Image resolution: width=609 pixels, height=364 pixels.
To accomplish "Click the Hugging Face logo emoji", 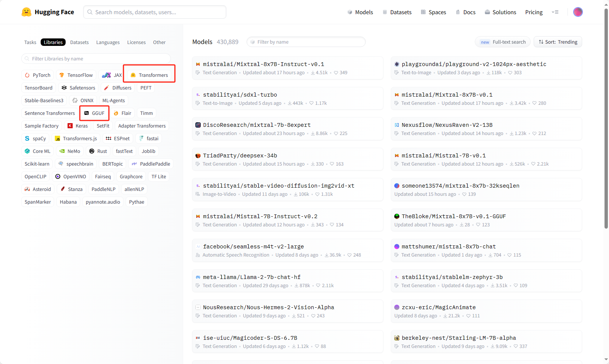I will tap(26, 12).
